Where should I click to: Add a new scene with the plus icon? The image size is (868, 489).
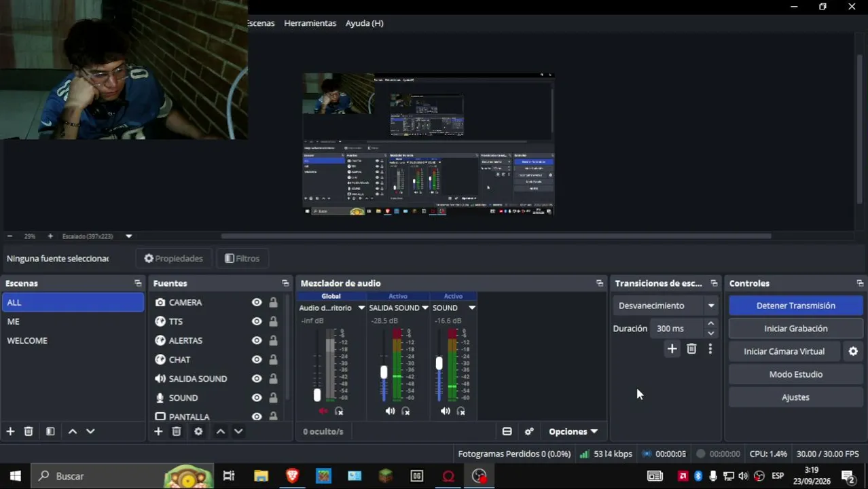pyautogui.click(x=10, y=431)
